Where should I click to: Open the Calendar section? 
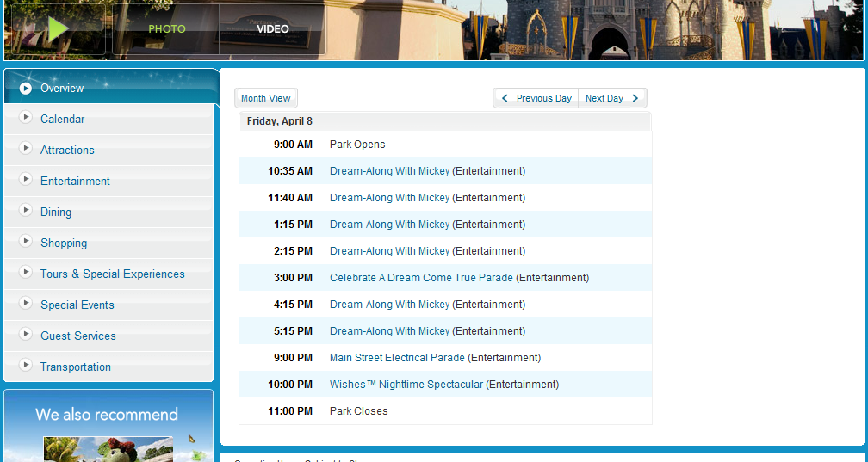pyautogui.click(x=63, y=119)
